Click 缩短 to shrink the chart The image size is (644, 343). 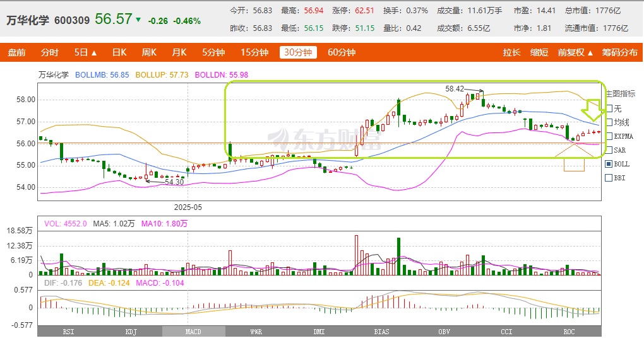[539, 52]
